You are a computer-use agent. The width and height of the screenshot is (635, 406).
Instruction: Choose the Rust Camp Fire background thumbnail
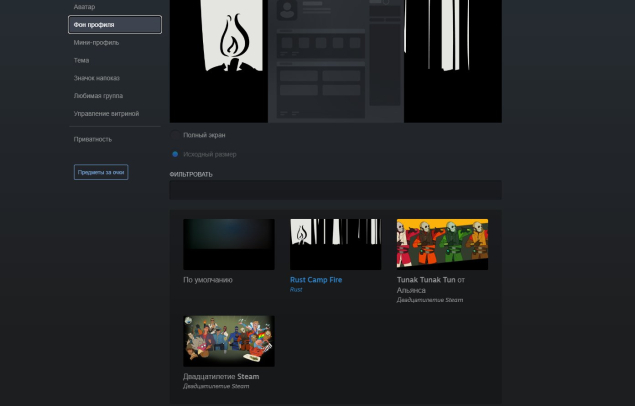click(335, 244)
